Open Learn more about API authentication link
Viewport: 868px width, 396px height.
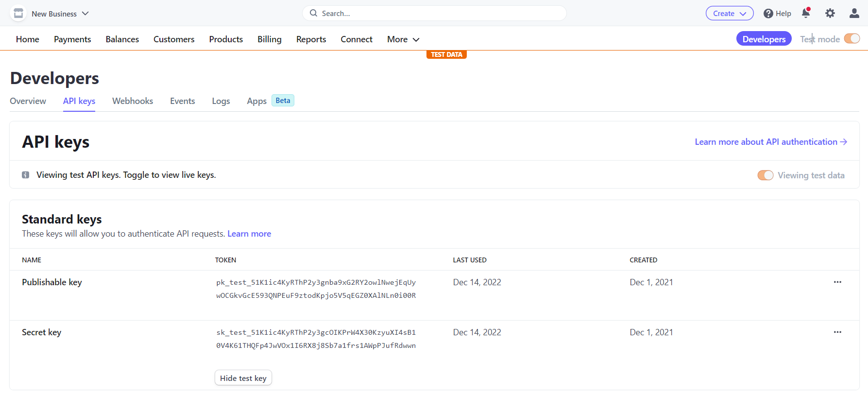(771, 142)
